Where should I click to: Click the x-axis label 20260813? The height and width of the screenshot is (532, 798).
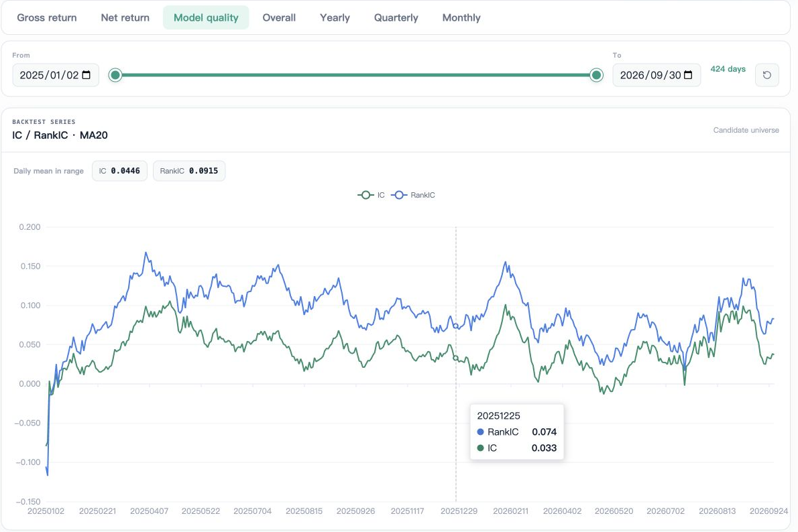pyautogui.click(x=717, y=511)
